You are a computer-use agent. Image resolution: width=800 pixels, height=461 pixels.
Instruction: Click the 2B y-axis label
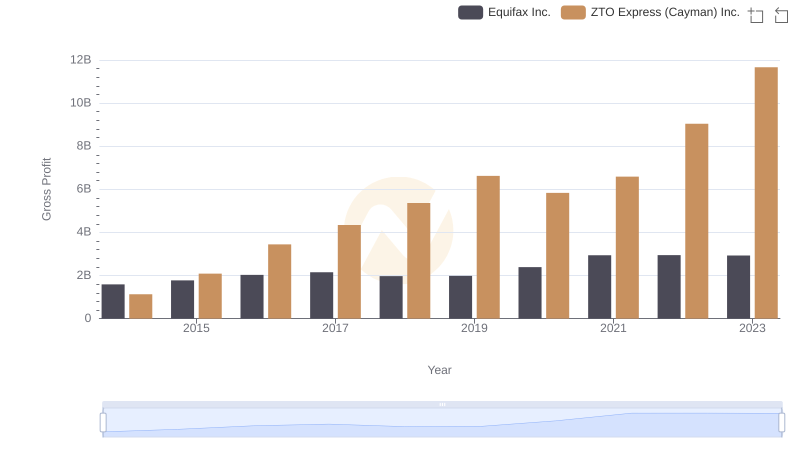click(84, 275)
